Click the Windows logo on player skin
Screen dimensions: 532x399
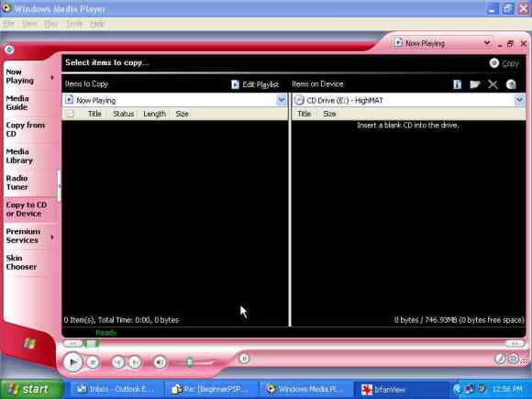(29, 344)
